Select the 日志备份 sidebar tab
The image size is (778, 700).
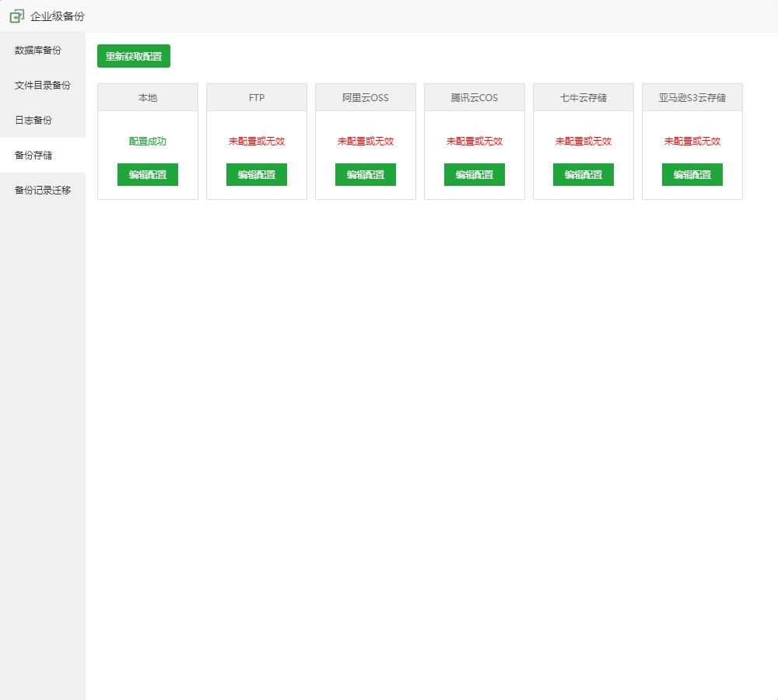click(33, 121)
